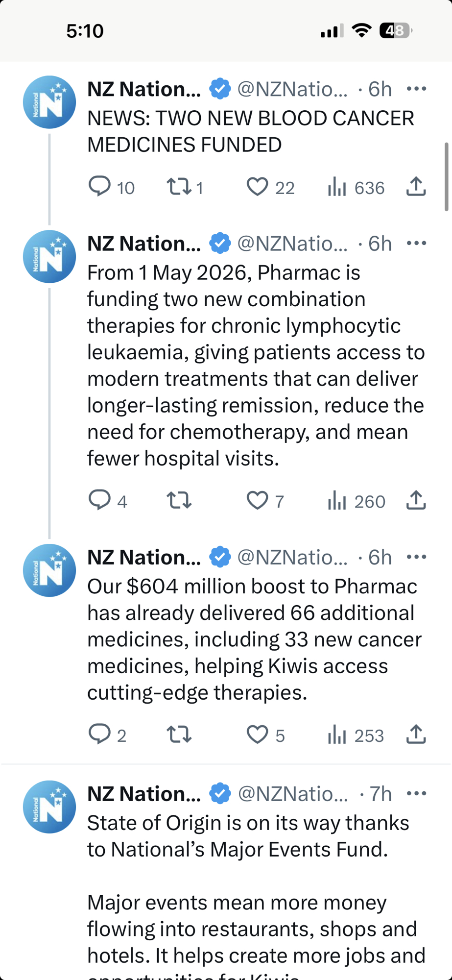Like the Pharmac funding post with 7 likes
The height and width of the screenshot is (980, 452).
click(257, 500)
